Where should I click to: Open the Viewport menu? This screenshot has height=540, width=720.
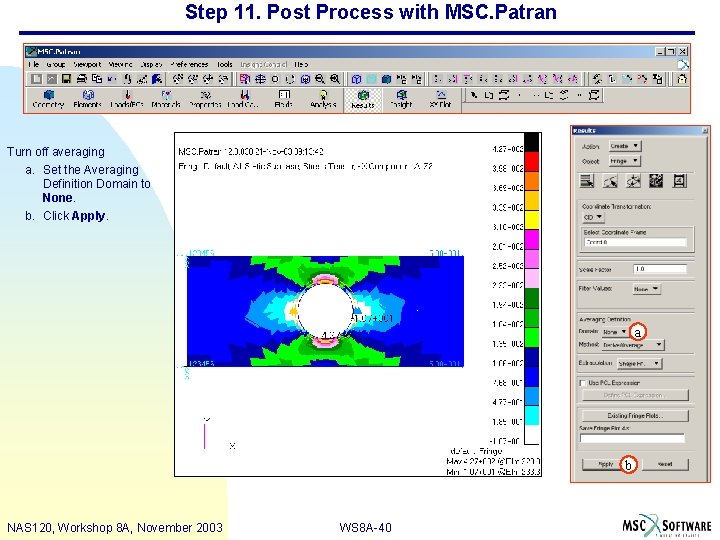pos(87,64)
